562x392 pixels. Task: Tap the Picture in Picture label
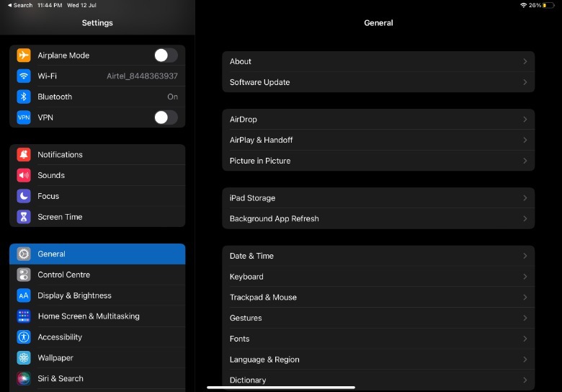[260, 161]
